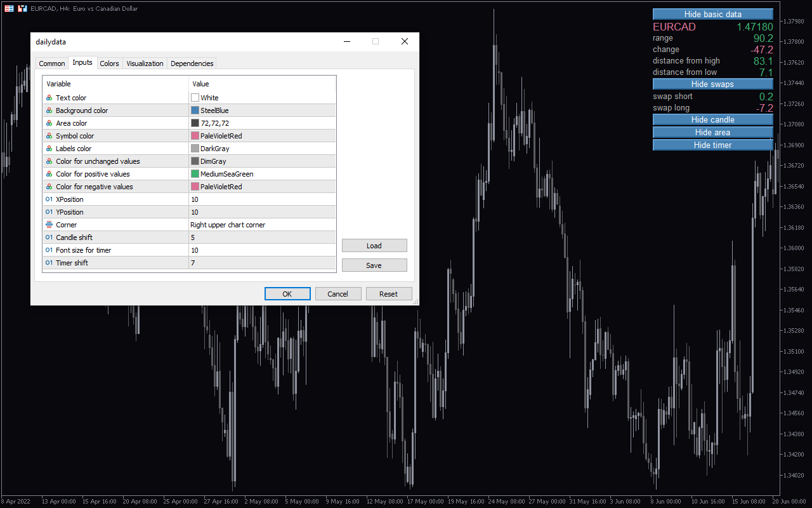Click the range value 90.2
This screenshot has height=508, width=812.
click(763, 38)
